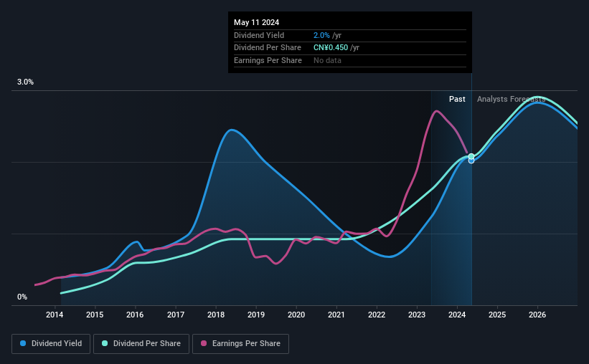Click the Analysts Forecasts section label
This screenshot has width=589, height=364.
tap(512, 99)
